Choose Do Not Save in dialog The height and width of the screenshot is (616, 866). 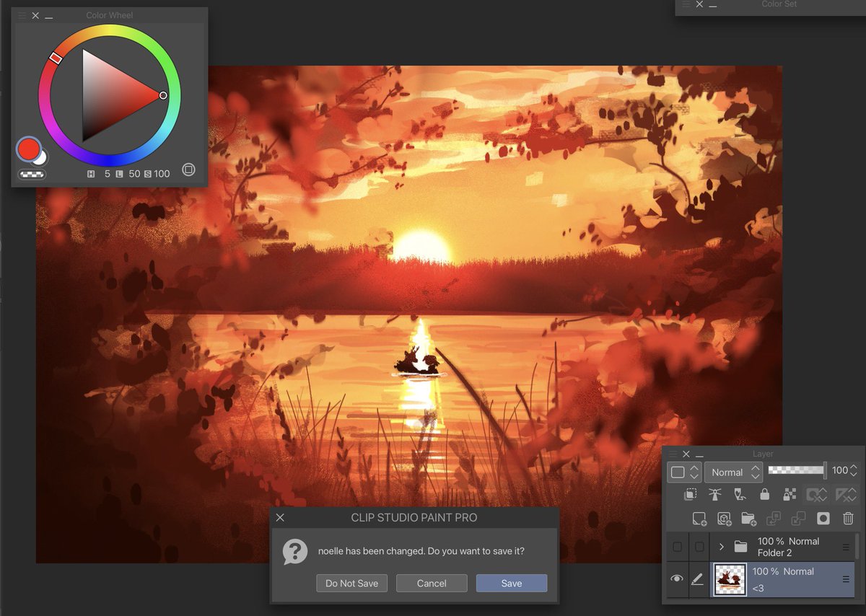[351, 583]
